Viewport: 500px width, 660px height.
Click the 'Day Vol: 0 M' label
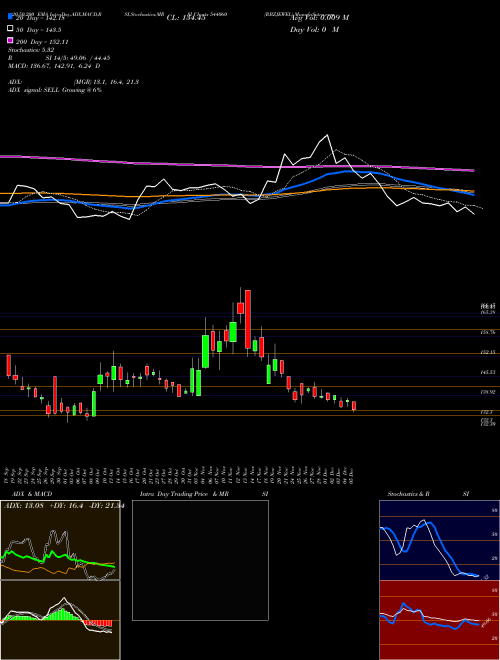coord(314,29)
